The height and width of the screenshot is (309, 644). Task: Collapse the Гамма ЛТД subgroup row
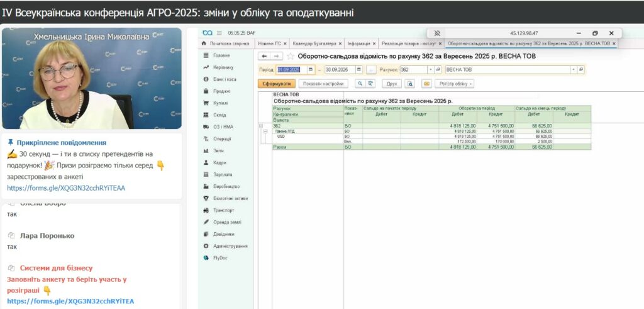(x=265, y=131)
